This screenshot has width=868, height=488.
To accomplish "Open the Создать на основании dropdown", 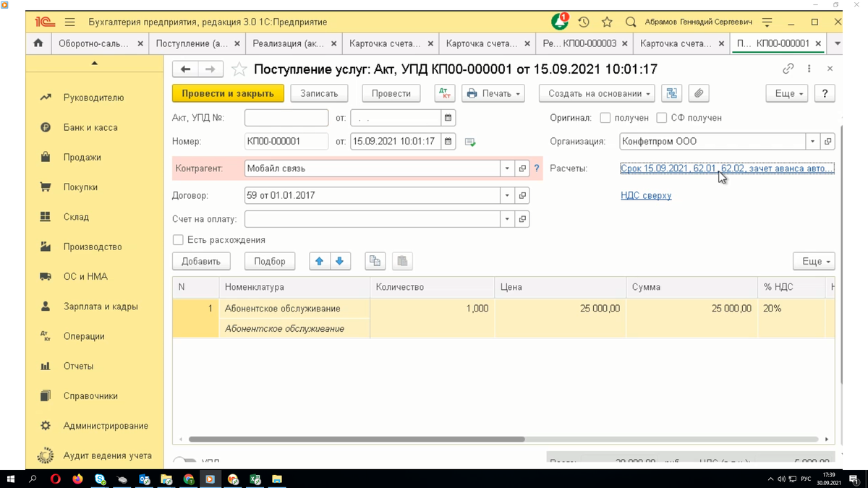I will tap(597, 93).
